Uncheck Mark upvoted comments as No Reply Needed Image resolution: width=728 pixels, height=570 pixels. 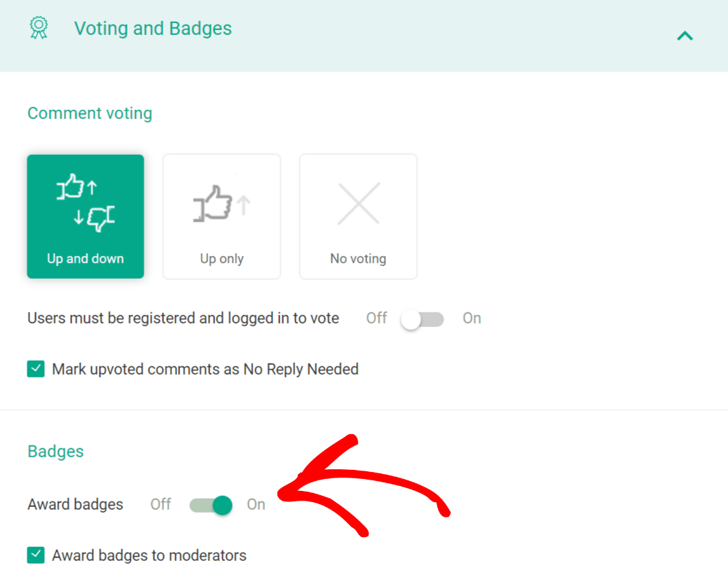(36, 369)
